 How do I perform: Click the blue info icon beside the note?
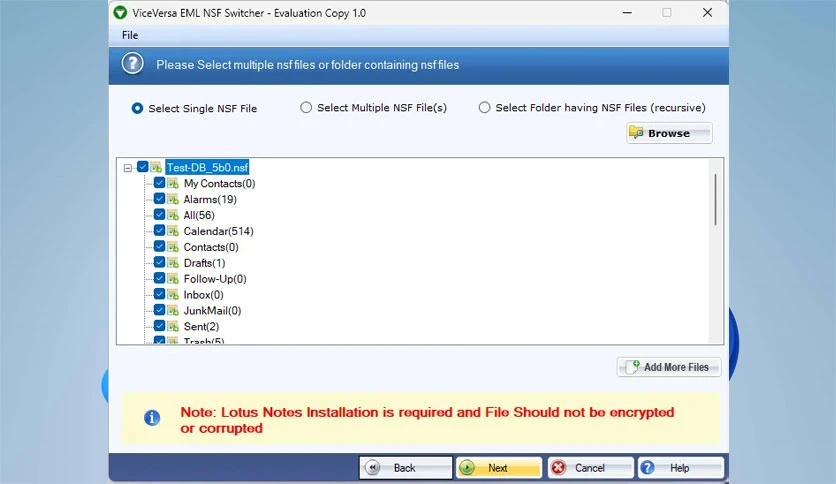152,417
